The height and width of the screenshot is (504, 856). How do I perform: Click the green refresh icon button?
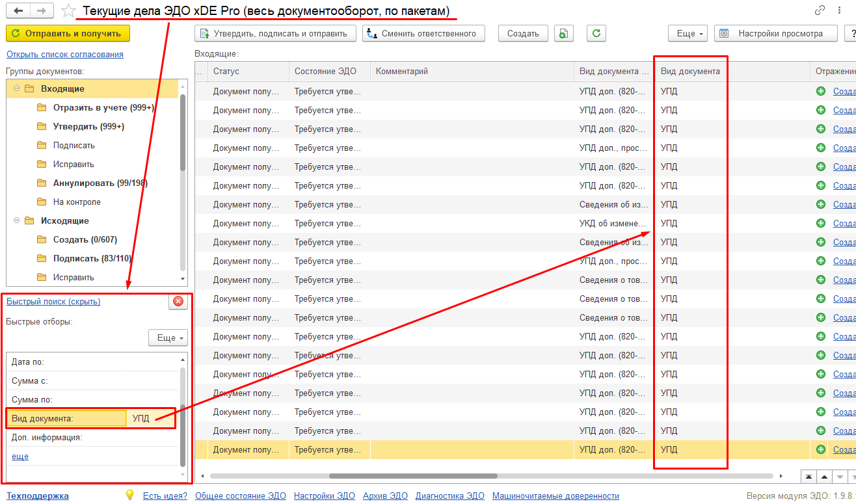[x=596, y=34]
